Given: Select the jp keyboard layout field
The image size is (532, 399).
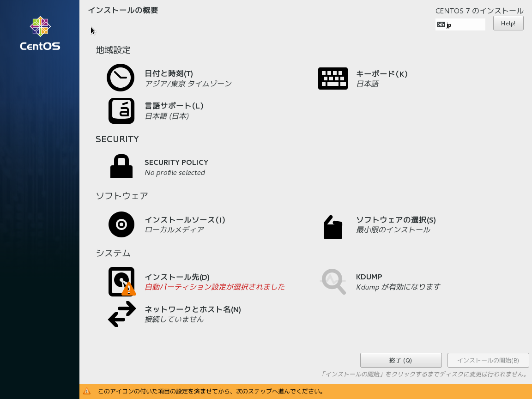Looking at the screenshot, I should (460, 24).
